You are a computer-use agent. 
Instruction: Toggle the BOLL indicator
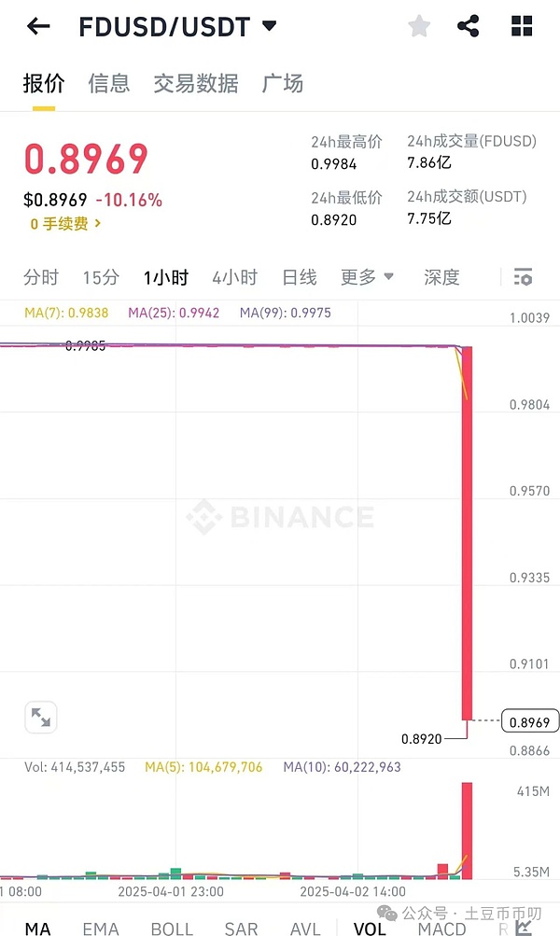click(172, 929)
